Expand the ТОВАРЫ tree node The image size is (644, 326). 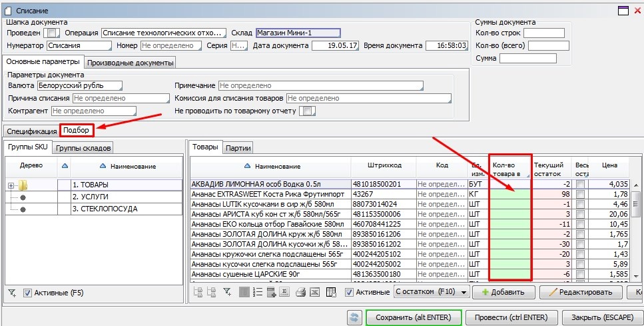(11, 185)
